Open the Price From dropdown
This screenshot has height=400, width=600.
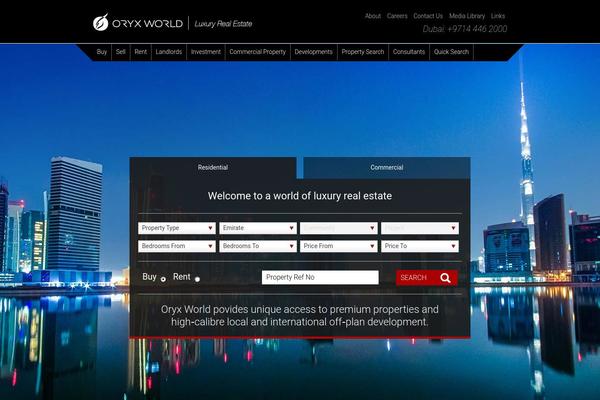click(339, 246)
